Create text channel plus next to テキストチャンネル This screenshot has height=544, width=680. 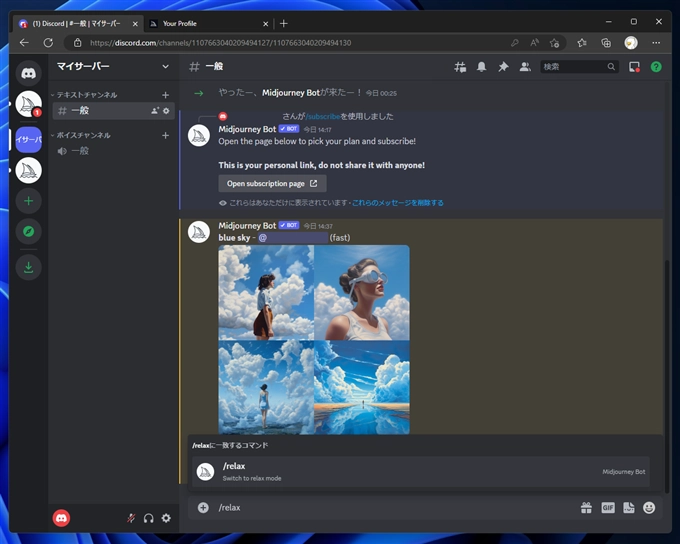pos(165,95)
